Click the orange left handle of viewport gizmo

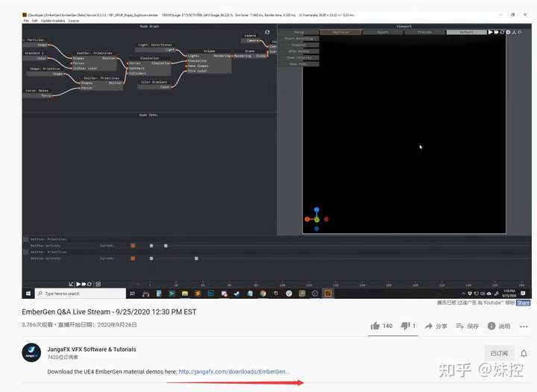(x=307, y=219)
